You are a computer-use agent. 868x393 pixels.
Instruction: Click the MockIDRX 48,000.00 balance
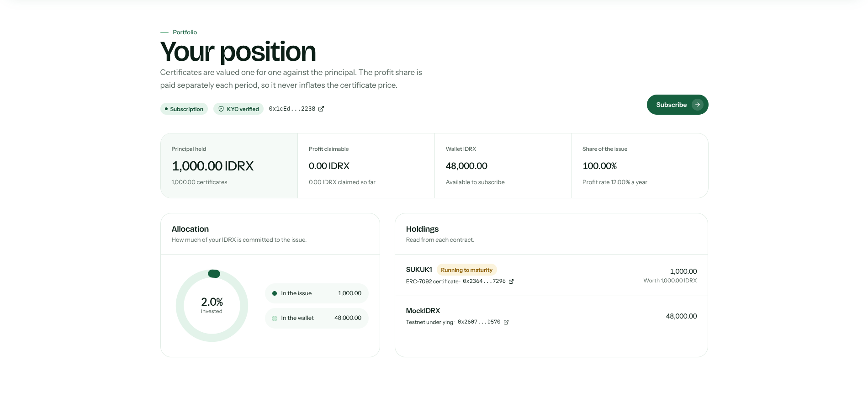click(681, 316)
